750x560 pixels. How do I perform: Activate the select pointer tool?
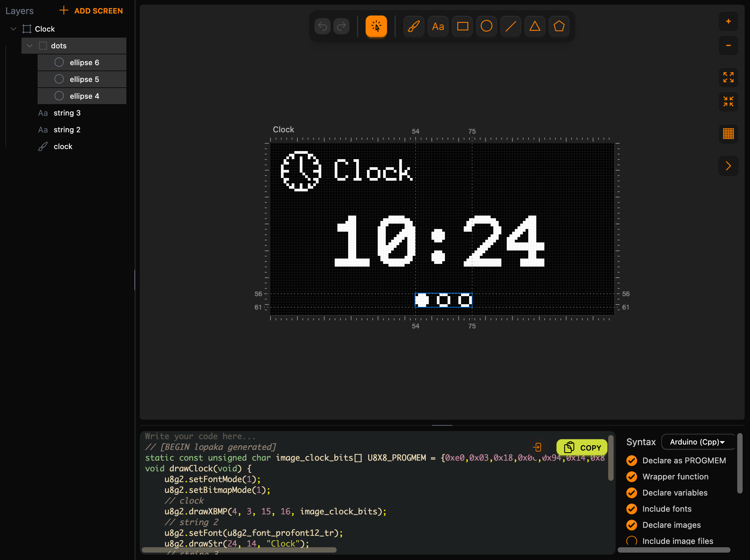point(376,26)
